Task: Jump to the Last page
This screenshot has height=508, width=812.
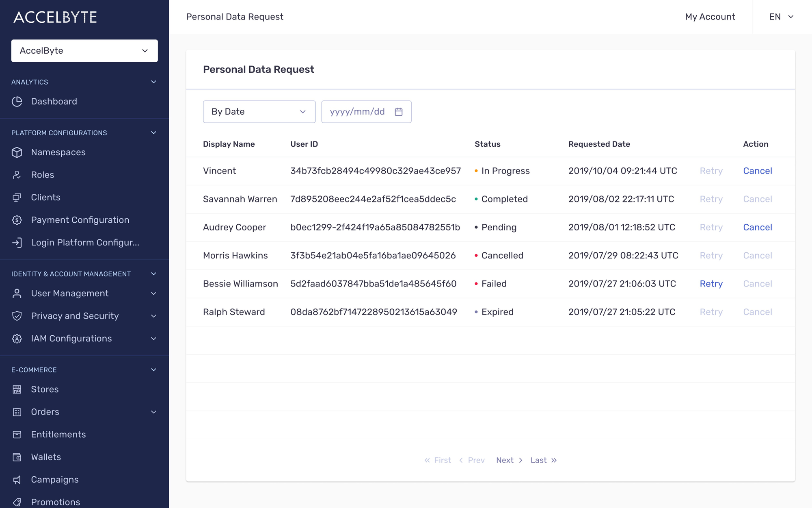Action: (544, 460)
